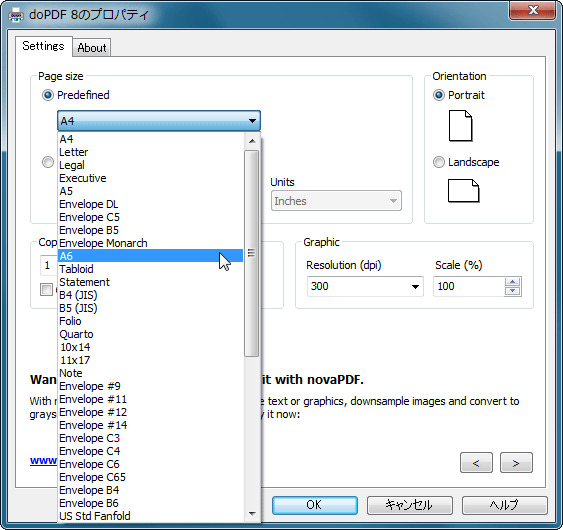Click the ヘルプ (Help) button
The width and height of the screenshot is (563, 530).
(504, 505)
